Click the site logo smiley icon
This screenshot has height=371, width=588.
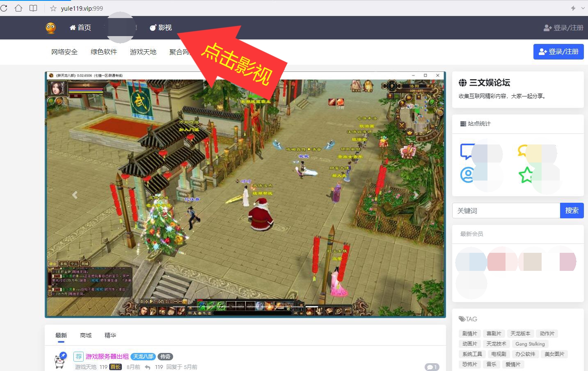pos(51,27)
